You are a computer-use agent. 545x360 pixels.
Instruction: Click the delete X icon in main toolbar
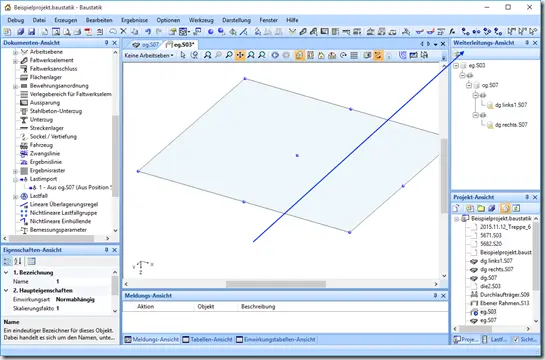coord(123,32)
